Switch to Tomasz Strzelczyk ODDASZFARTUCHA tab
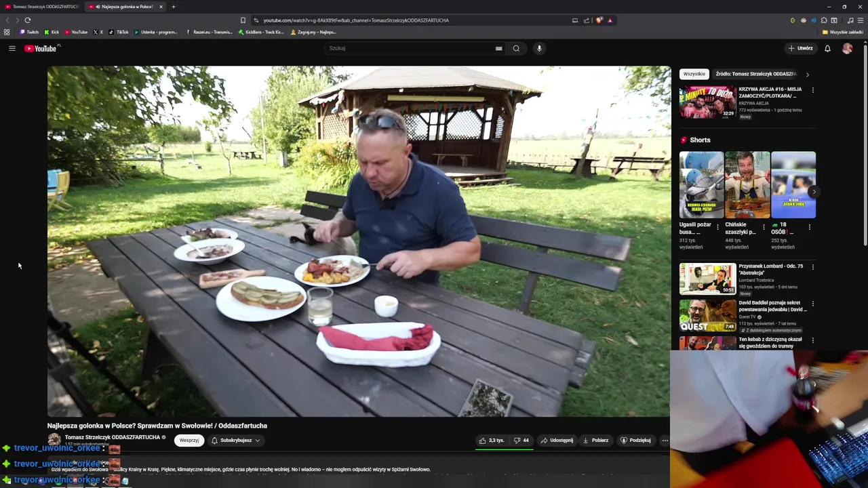Screen dimensions: 868x488 [x=41, y=7]
